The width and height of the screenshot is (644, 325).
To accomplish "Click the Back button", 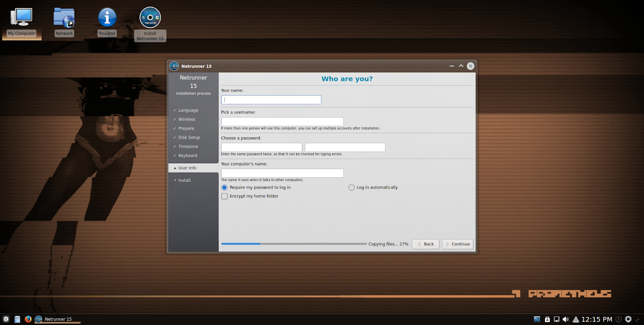I will click(425, 244).
